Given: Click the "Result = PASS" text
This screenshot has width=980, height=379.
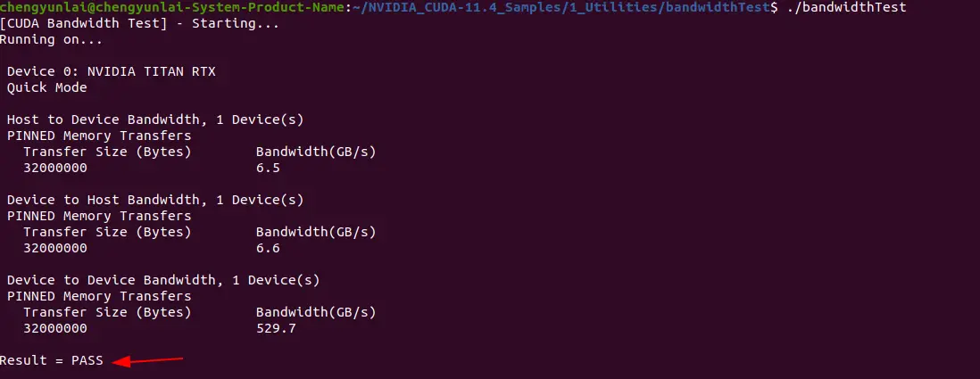Looking at the screenshot, I should 52,360.
